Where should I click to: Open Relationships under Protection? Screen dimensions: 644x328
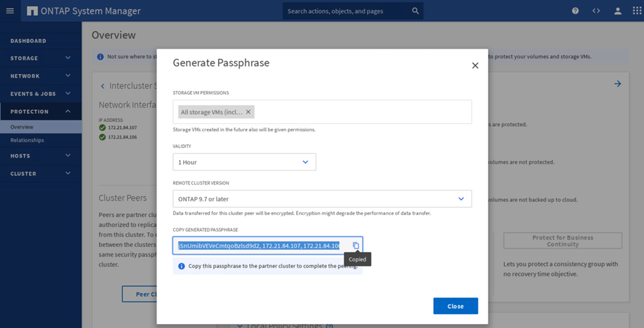point(27,140)
